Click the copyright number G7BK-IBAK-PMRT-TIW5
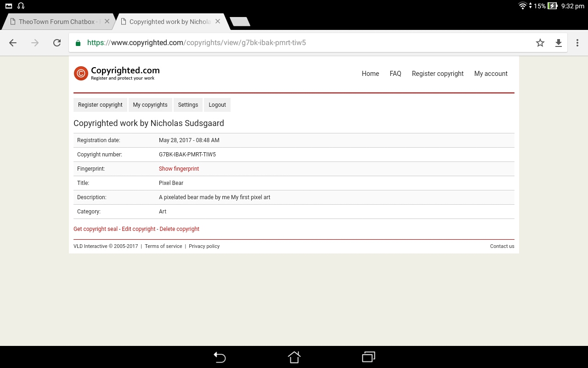The image size is (588, 368). pyautogui.click(x=187, y=155)
